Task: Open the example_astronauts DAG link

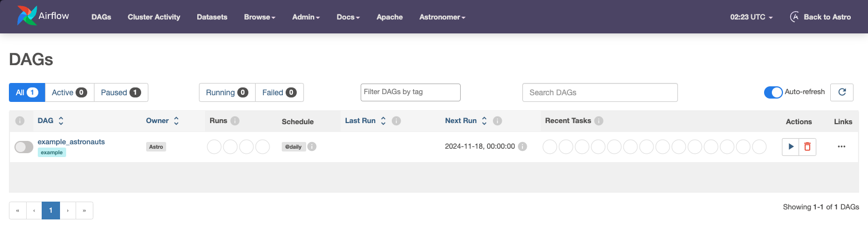Action: pos(71,142)
